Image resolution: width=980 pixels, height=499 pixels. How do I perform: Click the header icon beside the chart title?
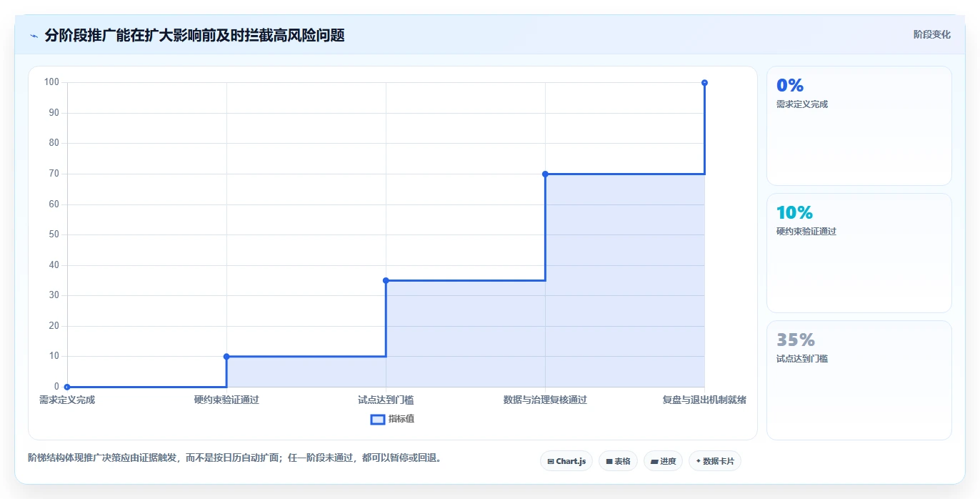coord(34,36)
